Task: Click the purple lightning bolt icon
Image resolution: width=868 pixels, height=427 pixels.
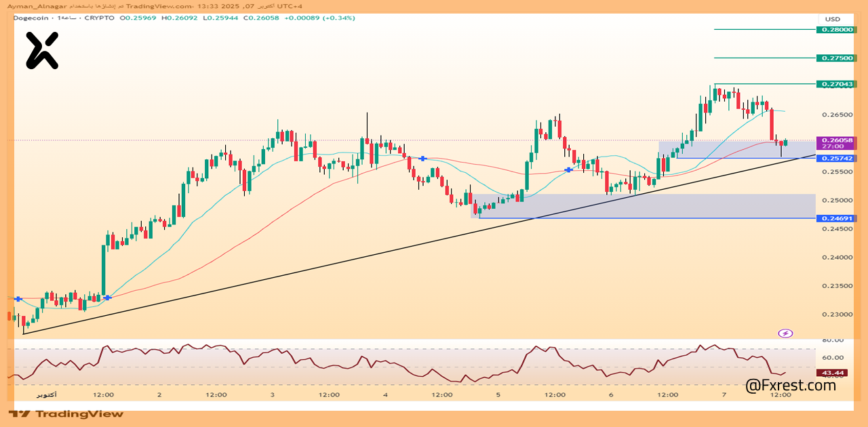Action: (x=785, y=333)
